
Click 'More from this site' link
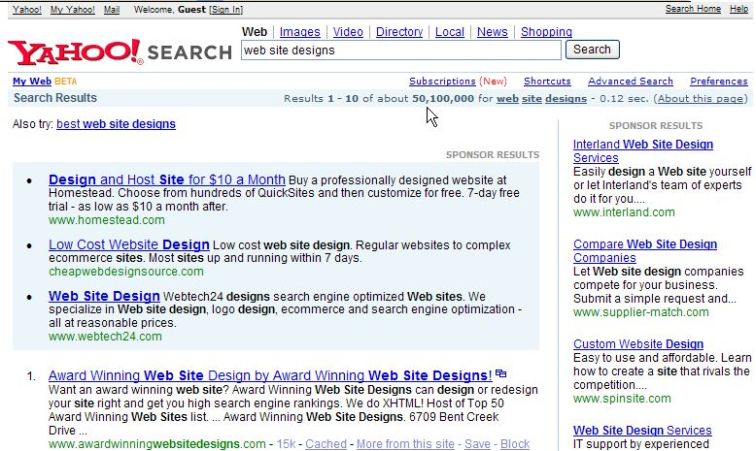click(405, 444)
